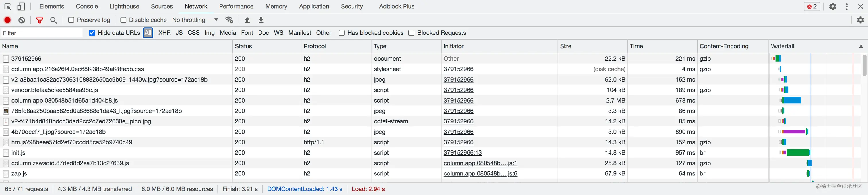
Task: Open initiator link column.app.080548b….js:1
Action: 480,163
